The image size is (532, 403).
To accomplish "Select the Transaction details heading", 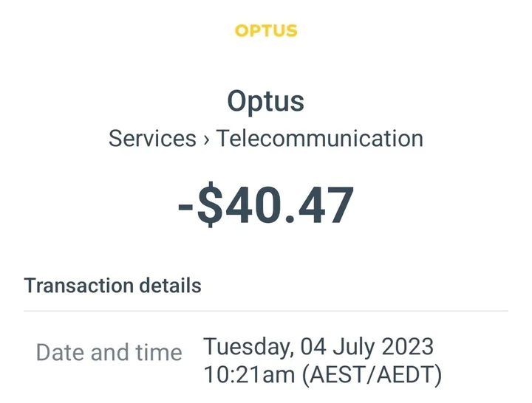I will click(112, 286).
